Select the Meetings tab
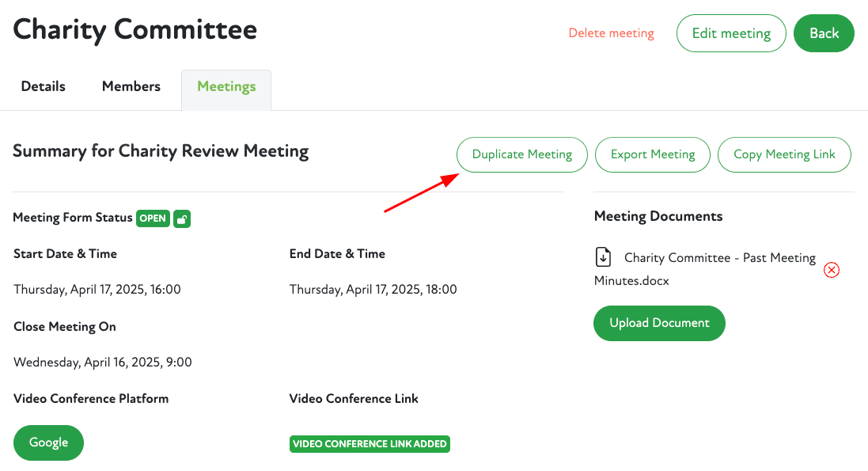Image resolution: width=868 pixels, height=471 pixels. tap(226, 87)
